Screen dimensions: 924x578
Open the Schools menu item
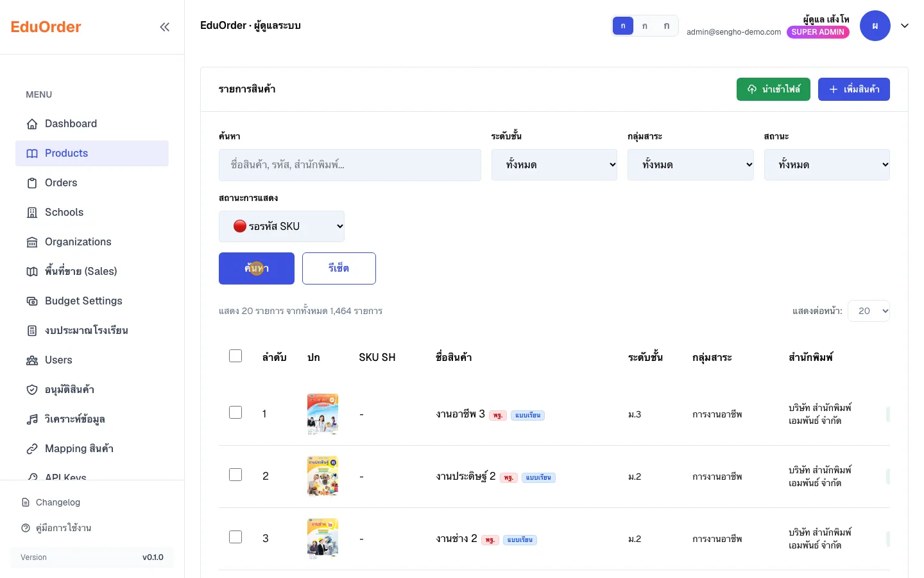92,213
